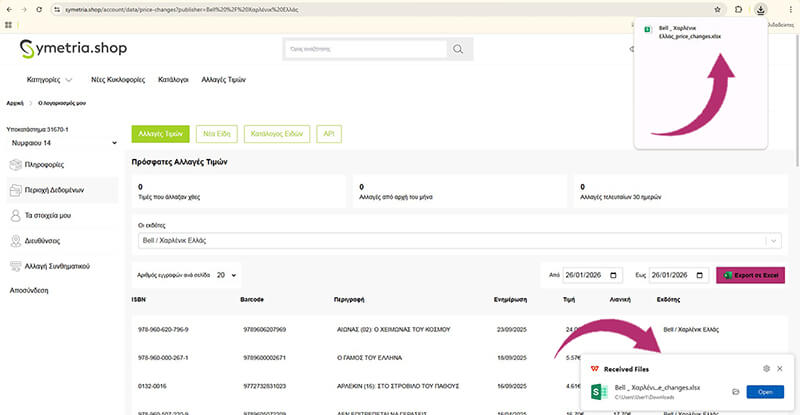Switch to the Νέα Είδη tab
Viewport: 800px width, 415px height.
(216, 133)
